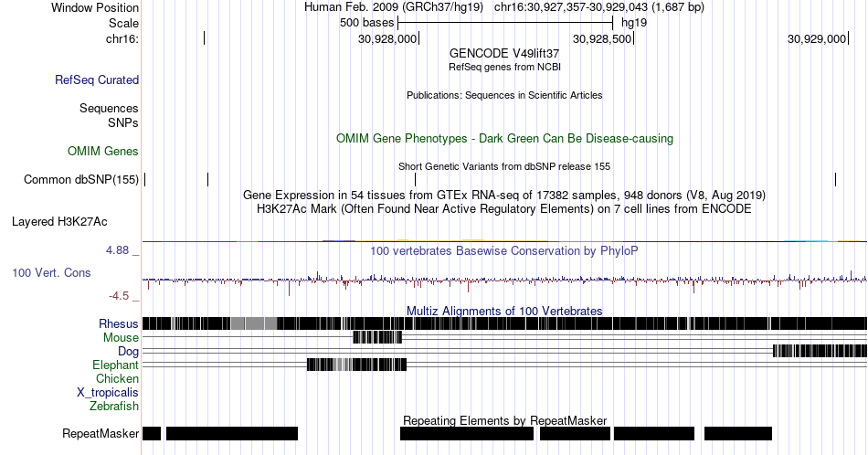Click the Window Position label
868x455 pixels.
95,7
